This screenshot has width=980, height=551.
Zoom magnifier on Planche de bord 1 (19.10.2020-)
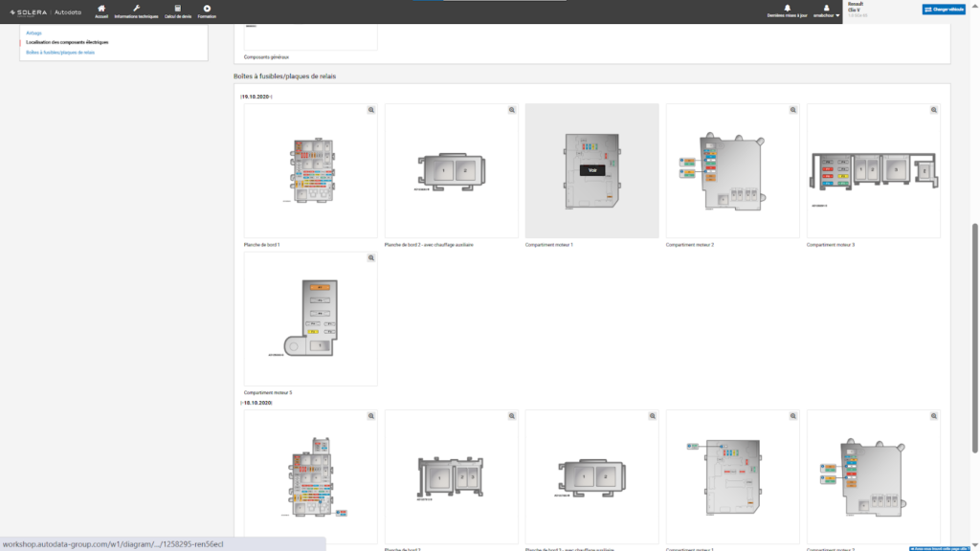[x=371, y=110]
